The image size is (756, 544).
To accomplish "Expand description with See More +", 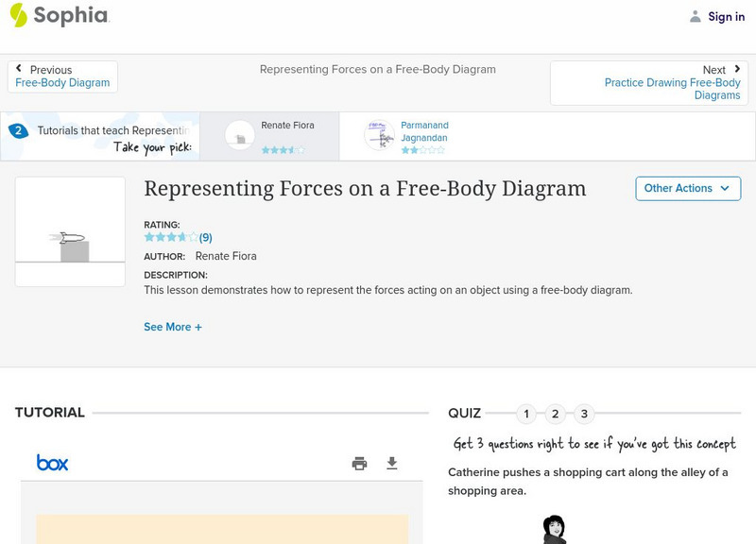I will pyautogui.click(x=173, y=327).
